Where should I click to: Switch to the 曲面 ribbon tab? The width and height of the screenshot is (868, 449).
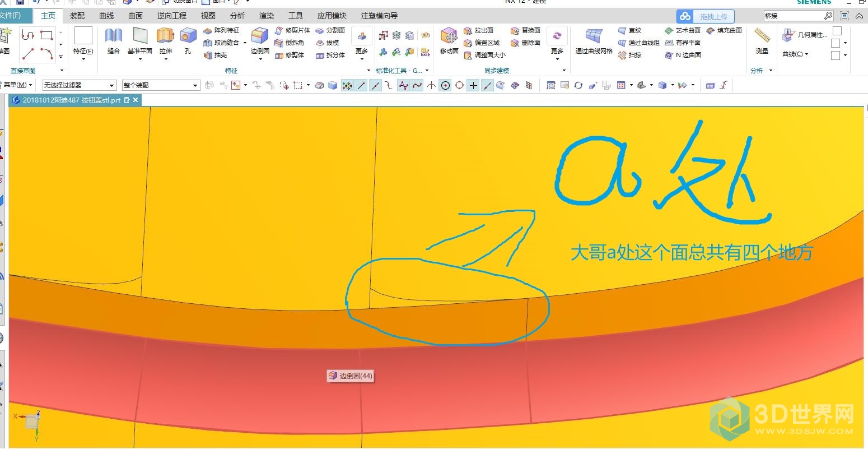click(x=136, y=16)
